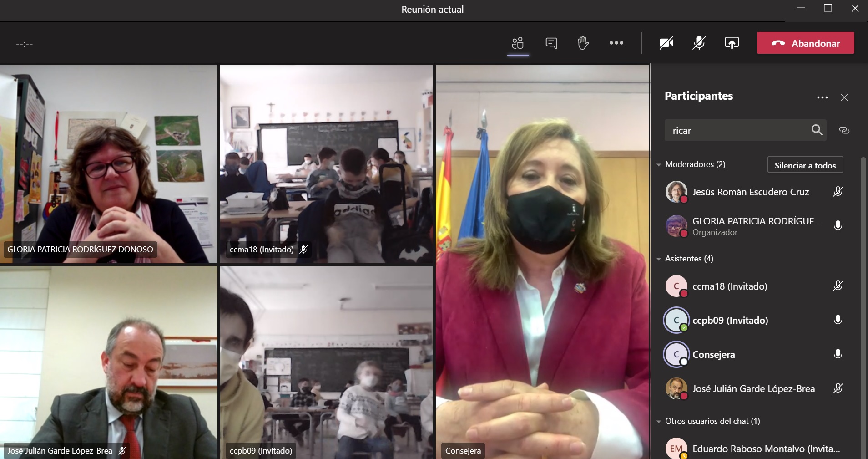Collapse the Moderadores section
The width and height of the screenshot is (868, 459).
[x=659, y=165]
